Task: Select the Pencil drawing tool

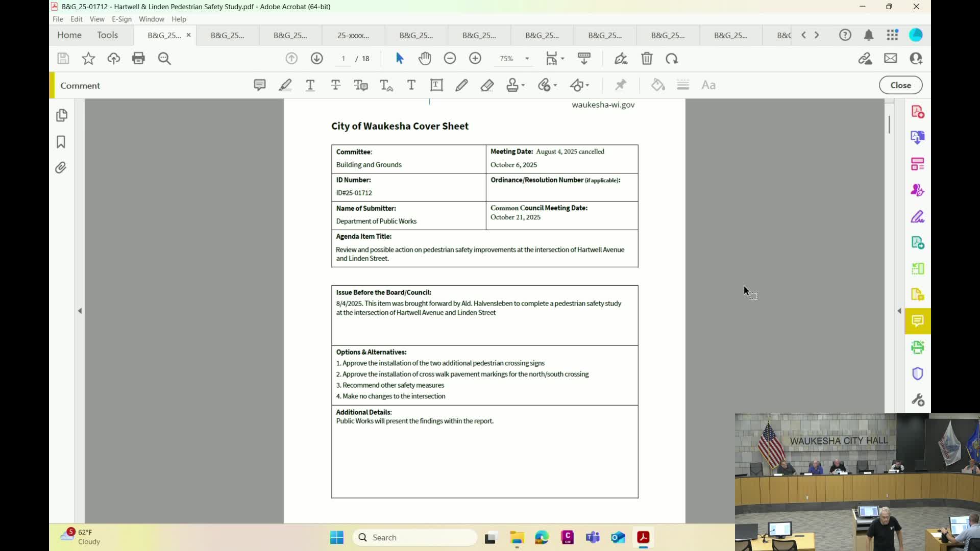Action: [461, 85]
